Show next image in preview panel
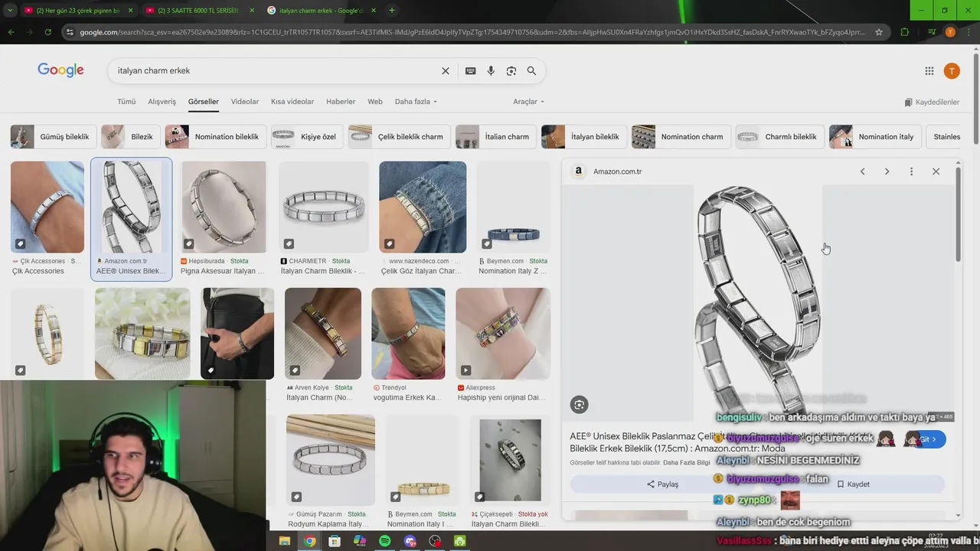Viewport: 980px width, 551px height. (x=887, y=171)
